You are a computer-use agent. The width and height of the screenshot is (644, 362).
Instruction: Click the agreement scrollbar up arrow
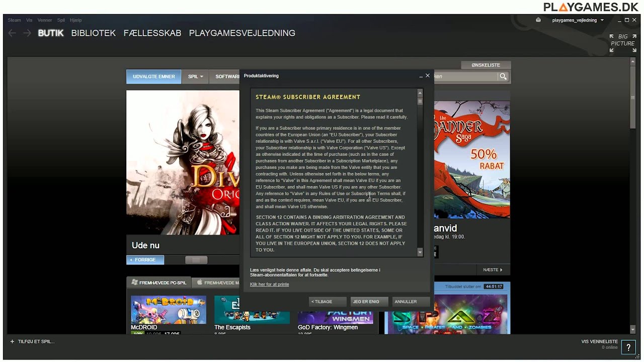pos(420,93)
